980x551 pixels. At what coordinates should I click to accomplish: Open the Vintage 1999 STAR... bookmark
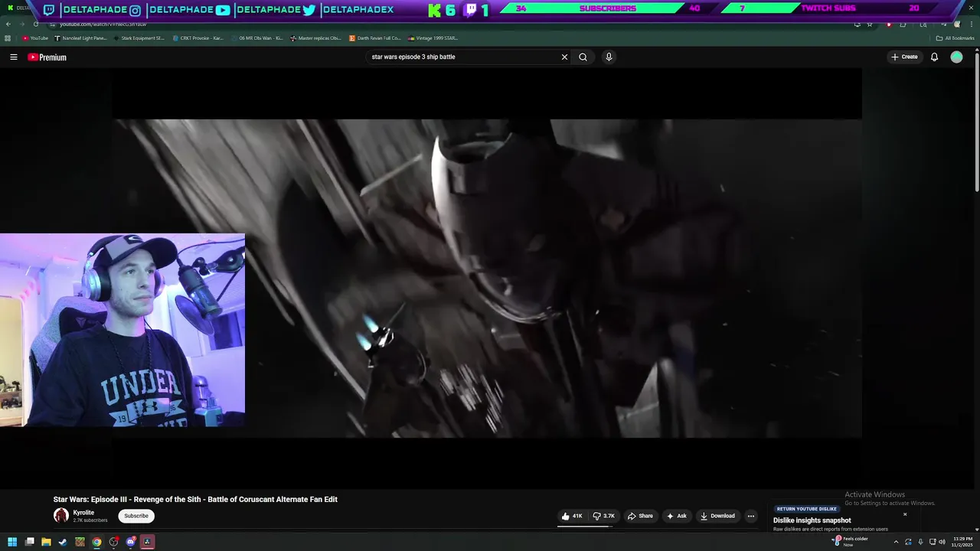click(x=433, y=37)
